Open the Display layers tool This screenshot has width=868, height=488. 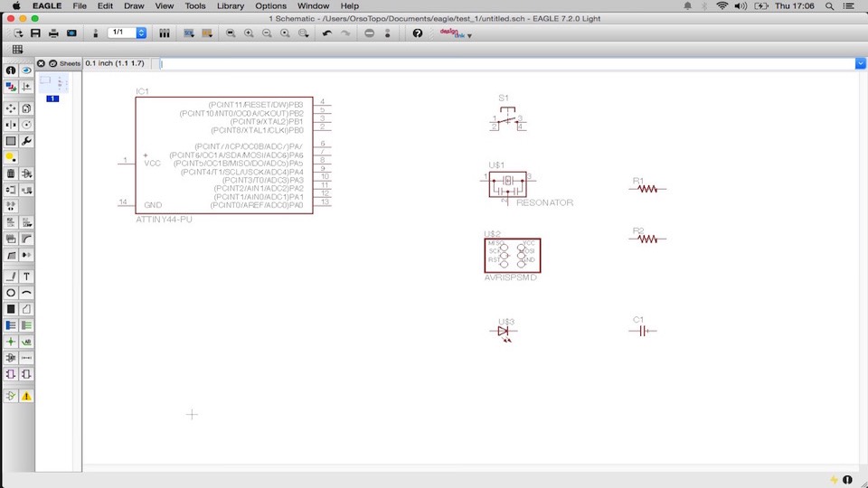pos(11,87)
